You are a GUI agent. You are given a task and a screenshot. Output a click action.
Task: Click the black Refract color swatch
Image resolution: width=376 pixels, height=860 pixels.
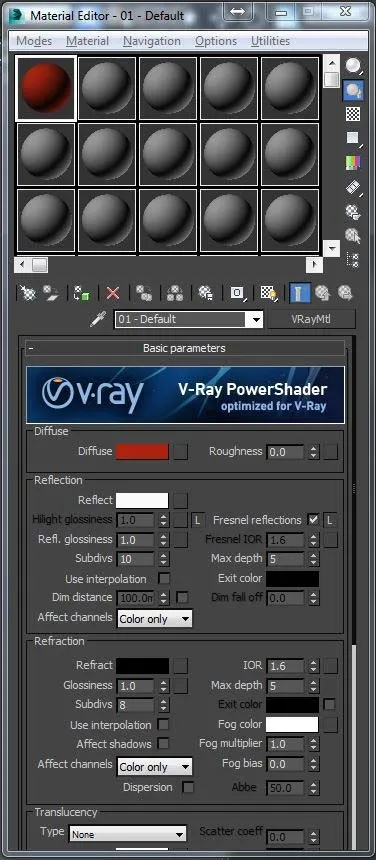[x=143, y=666]
